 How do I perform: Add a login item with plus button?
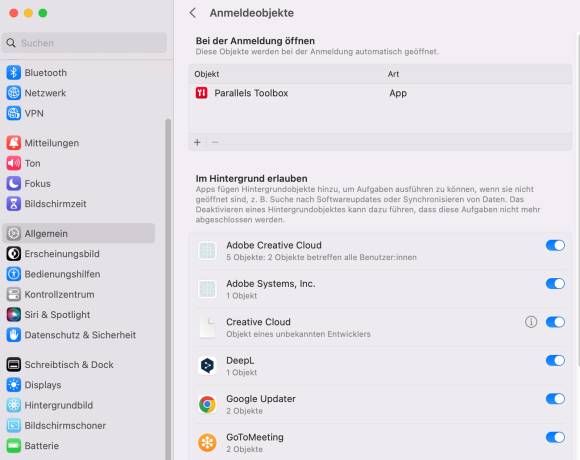(197, 142)
